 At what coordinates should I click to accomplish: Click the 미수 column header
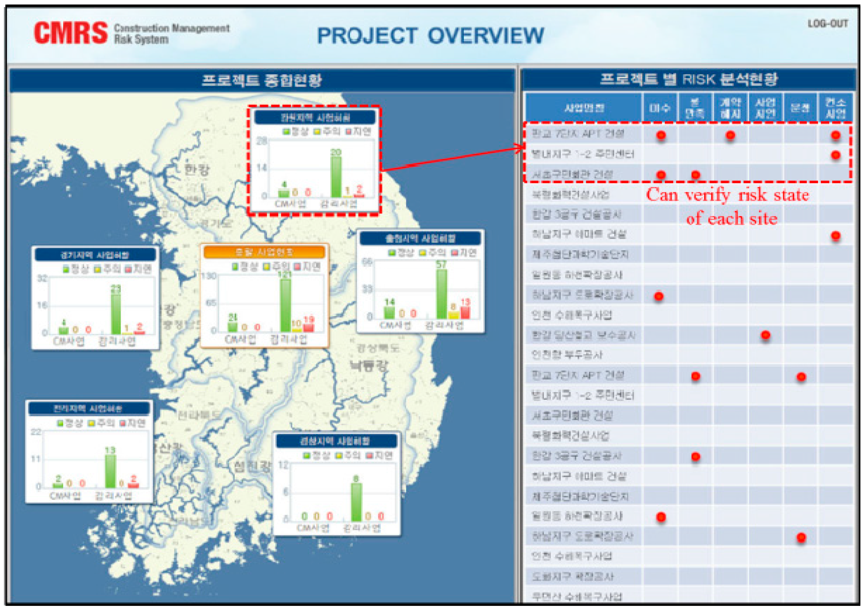tap(659, 108)
